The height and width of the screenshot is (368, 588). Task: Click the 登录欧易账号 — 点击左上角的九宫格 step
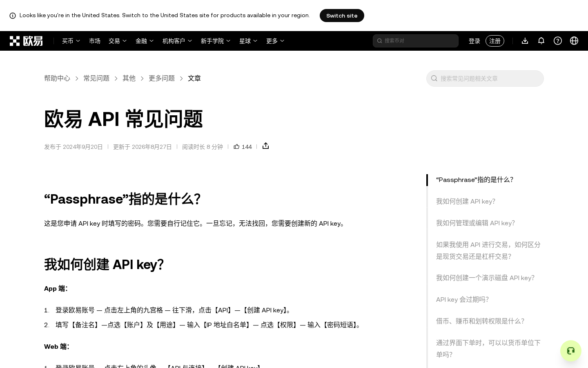click(x=174, y=310)
